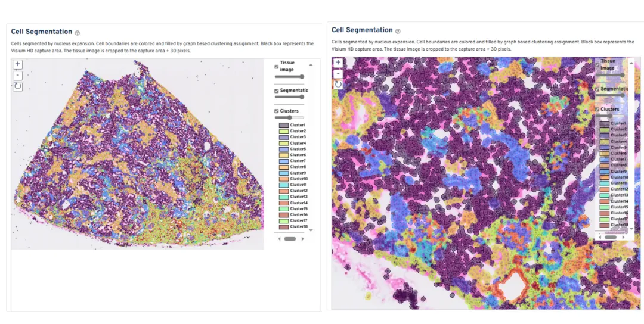Click plus zoom button on right magnified map

(338, 63)
